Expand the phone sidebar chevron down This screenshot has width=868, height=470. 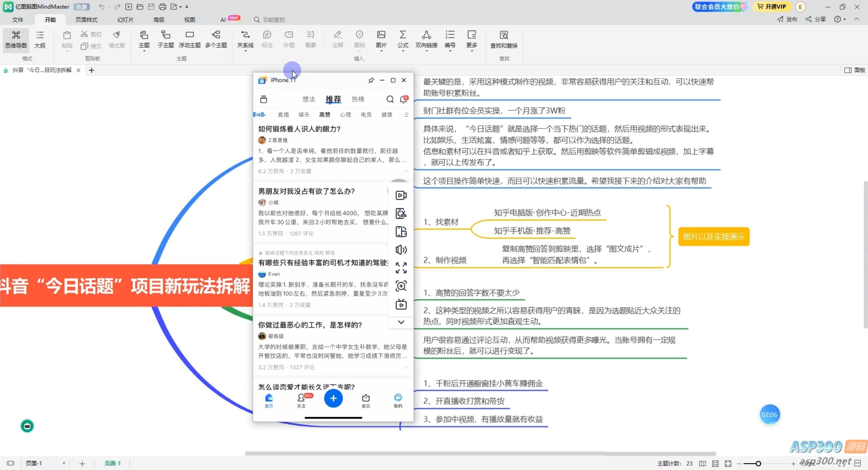click(x=401, y=322)
